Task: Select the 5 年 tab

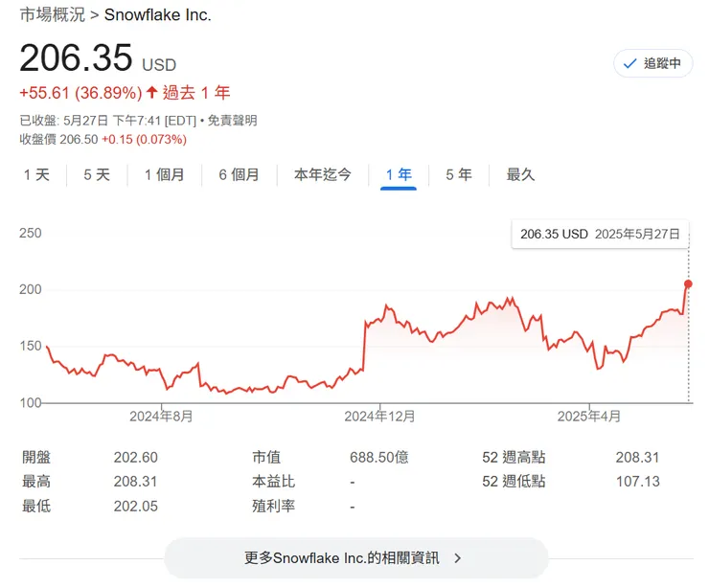Action: click(459, 175)
